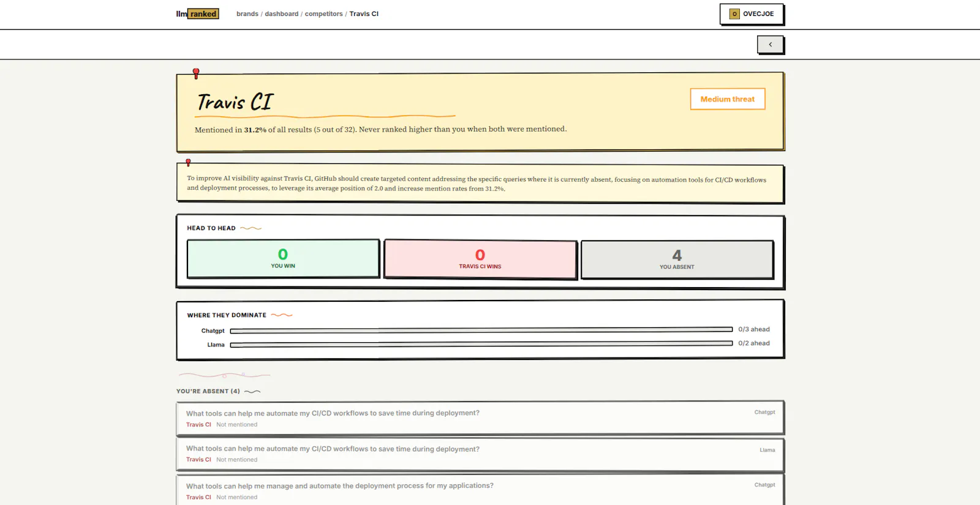This screenshot has width=980, height=505.
Task: Open the Llama CI/CD workflows query card
Action: [480, 454]
